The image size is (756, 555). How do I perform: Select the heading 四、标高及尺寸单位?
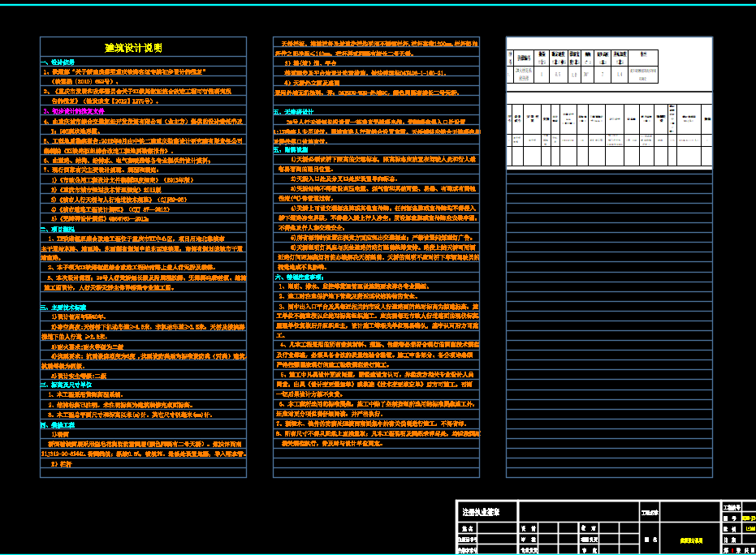coord(68,384)
